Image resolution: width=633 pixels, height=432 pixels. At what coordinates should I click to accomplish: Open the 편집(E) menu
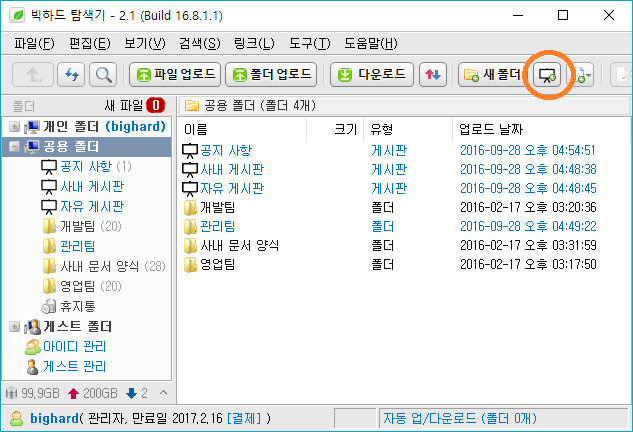click(x=90, y=43)
